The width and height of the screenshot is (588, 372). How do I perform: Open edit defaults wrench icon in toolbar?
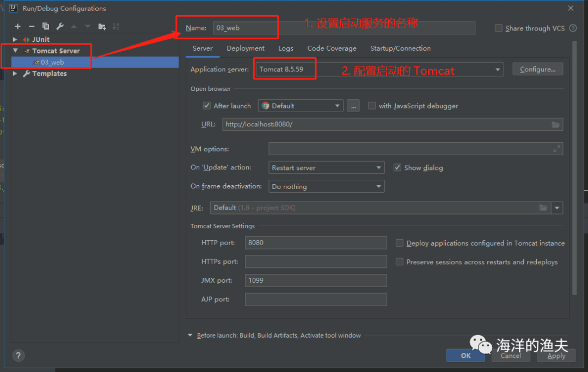pyautogui.click(x=60, y=26)
